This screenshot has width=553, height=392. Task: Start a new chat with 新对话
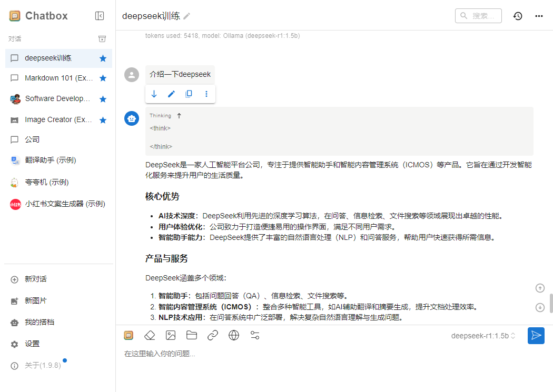tap(58, 279)
